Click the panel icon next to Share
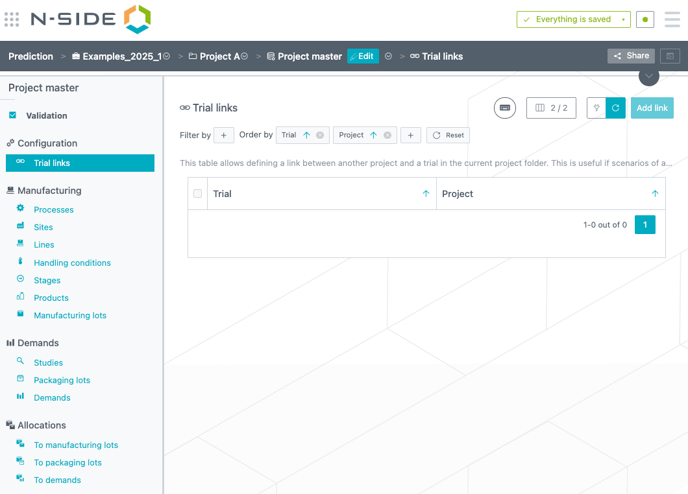 tap(670, 56)
